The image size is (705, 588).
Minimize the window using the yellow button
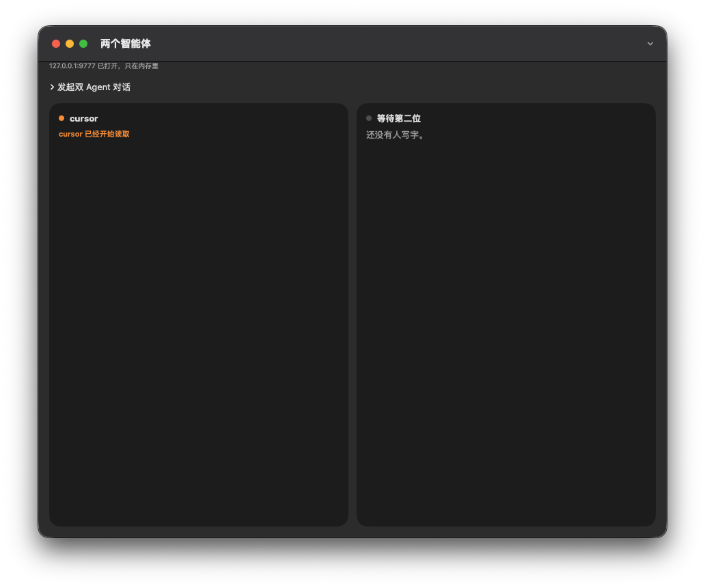click(70, 44)
